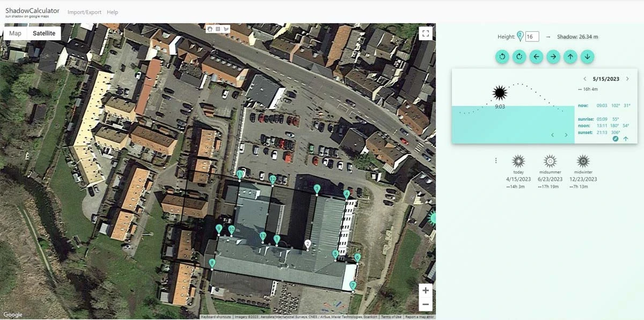Open the Help menu
Image resolution: width=644 pixels, height=320 pixels.
112,12
